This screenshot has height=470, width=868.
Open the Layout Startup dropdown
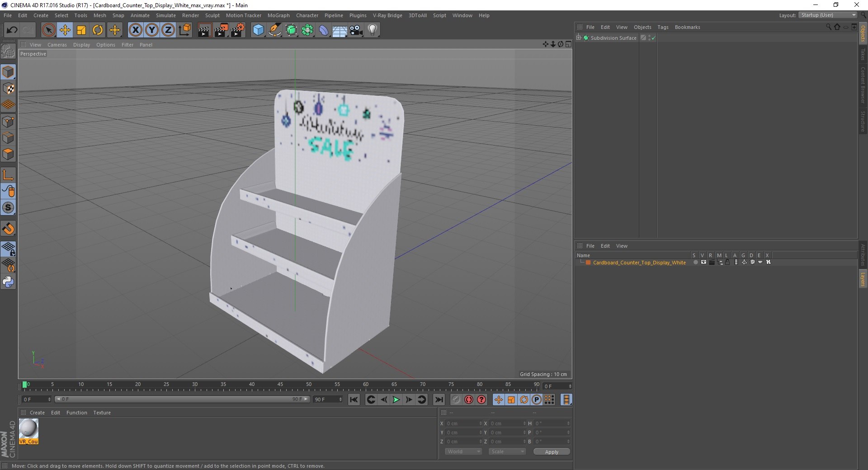[x=828, y=15]
